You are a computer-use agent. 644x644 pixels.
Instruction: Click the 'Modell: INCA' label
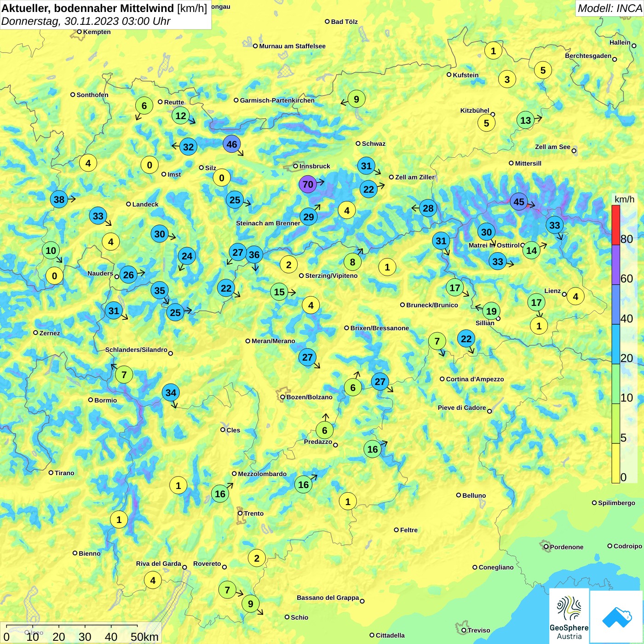click(609, 8)
